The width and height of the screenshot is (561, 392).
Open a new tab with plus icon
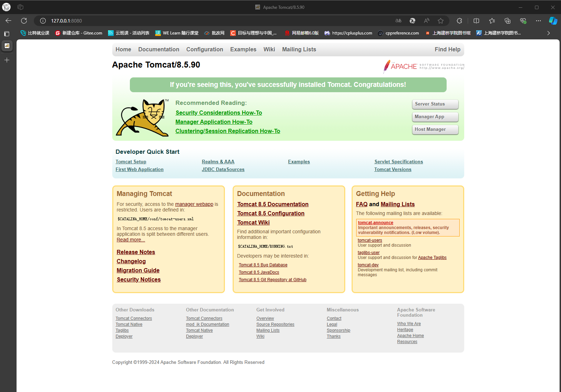click(7, 60)
